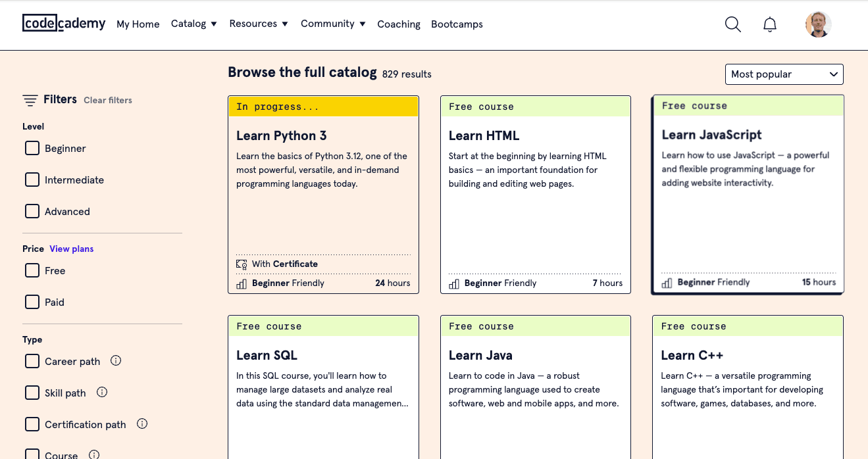Open the notifications bell icon
The height and width of the screenshot is (459, 868).
click(x=770, y=24)
